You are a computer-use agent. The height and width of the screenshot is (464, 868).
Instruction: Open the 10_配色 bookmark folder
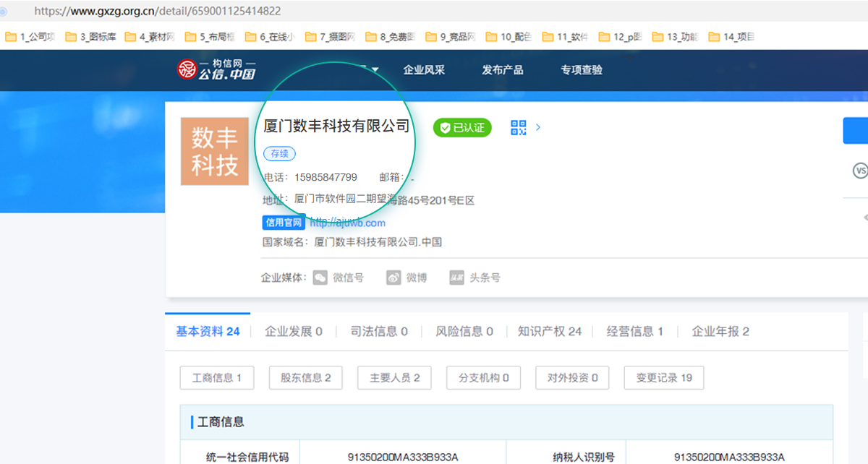click(x=509, y=37)
